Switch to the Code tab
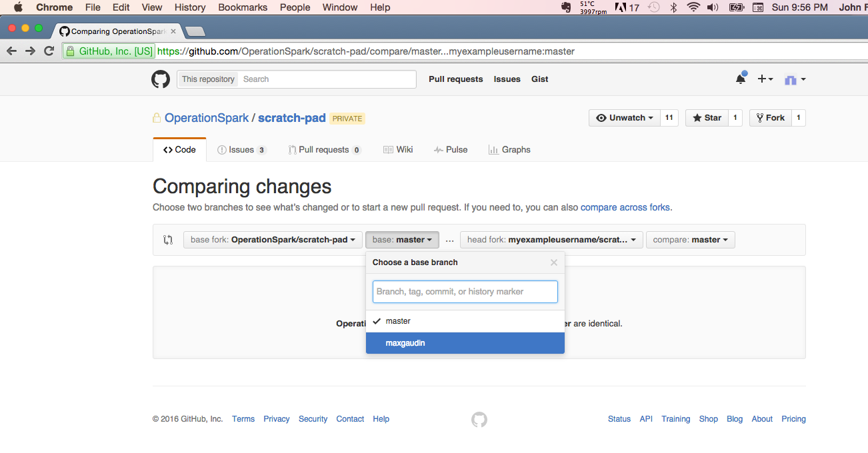The image size is (868, 453). pyautogui.click(x=179, y=150)
